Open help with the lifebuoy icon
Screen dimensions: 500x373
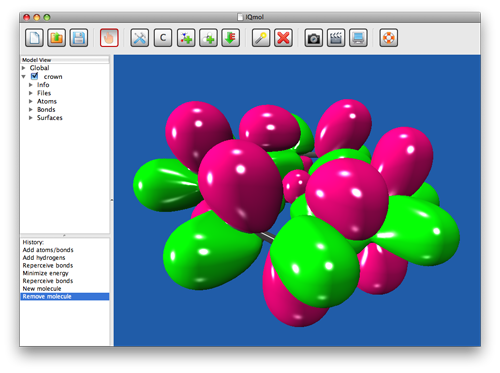(388, 38)
